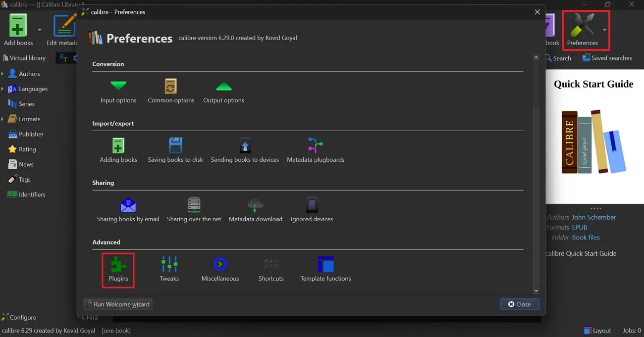Open Common options under Conversion
Viewport: 644px width, 337px height.
(x=171, y=92)
